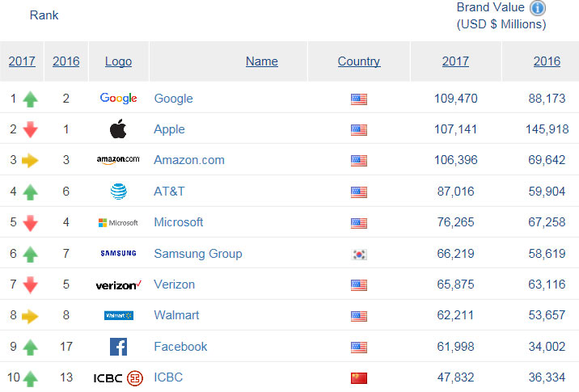Image resolution: width=579 pixels, height=392 pixels.
Task: Click the South Korea flag icon
Action: [359, 254]
